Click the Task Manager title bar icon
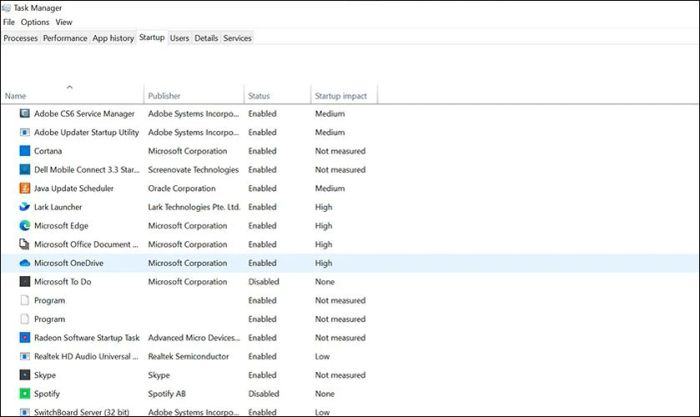Viewport: 700px width, 417px height. [8, 7]
